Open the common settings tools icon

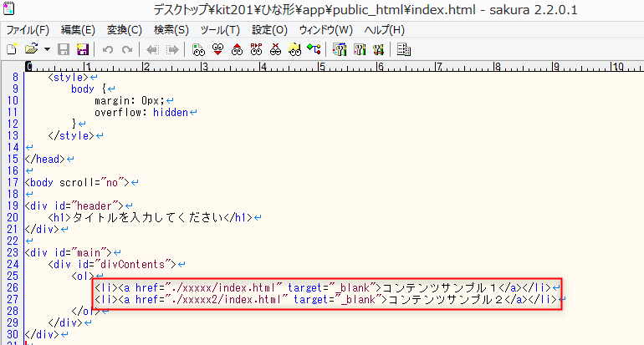(378, 49)
